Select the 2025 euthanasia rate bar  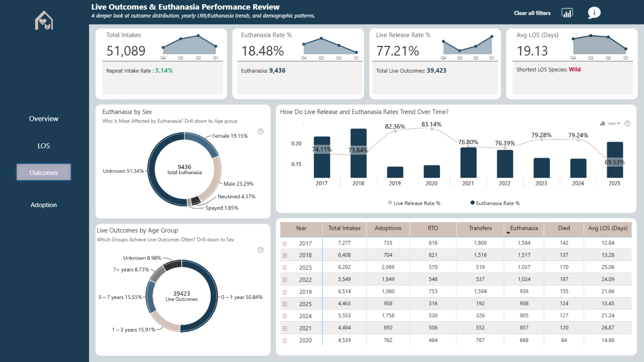tap(615, 160)
